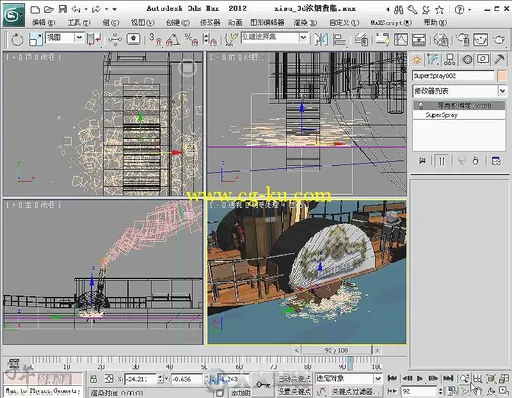The image size is (512, 398).
Task: Open the Material Editor sphere icon
Action: 441,39
